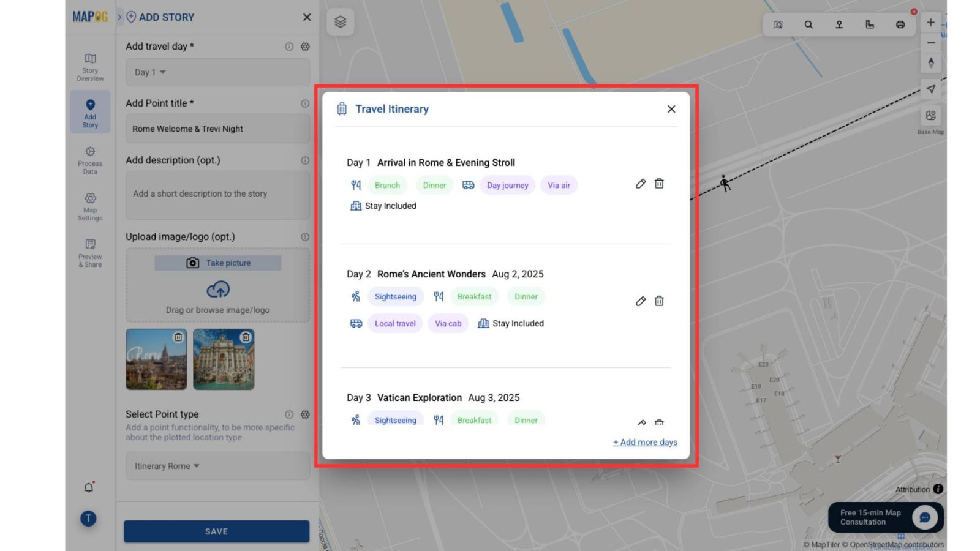Open the notifications bell
Screen dimensions: 980x551
89,487
